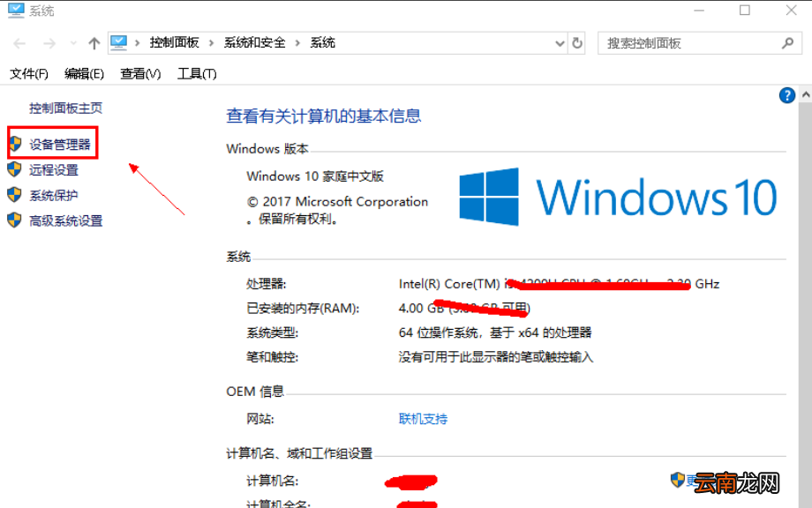Viewport: 812px width, 508px height.
Task: Click the system icon in title bar
Action: [x=16, y=11]
